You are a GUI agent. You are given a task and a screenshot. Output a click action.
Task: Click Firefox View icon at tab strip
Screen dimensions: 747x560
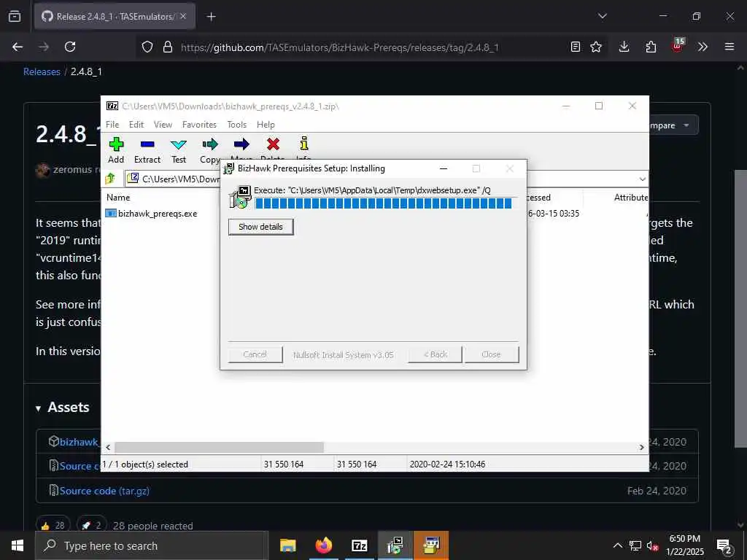point(15,16)
